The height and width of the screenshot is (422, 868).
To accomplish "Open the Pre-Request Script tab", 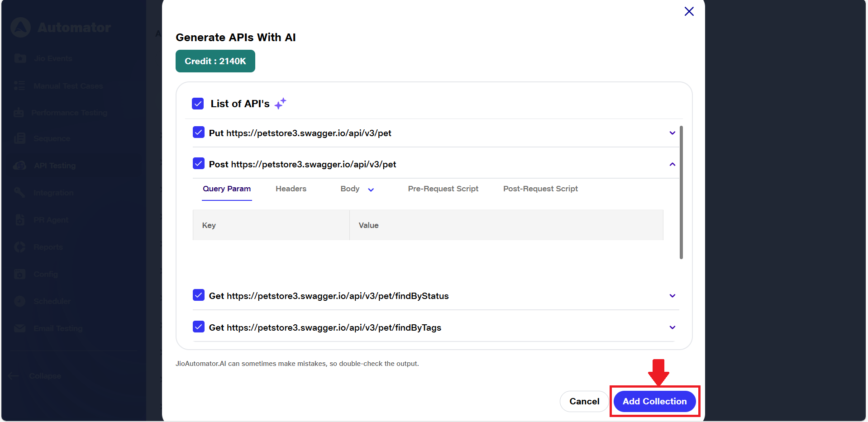I will 443,189.
